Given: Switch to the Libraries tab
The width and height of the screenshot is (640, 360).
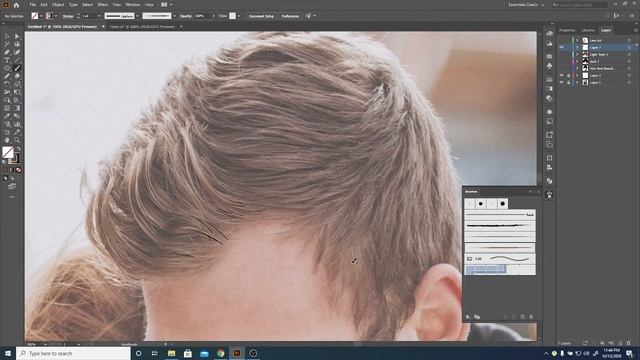Looking at the screenshot, I should pyautogui.click(x=588, y=30).
